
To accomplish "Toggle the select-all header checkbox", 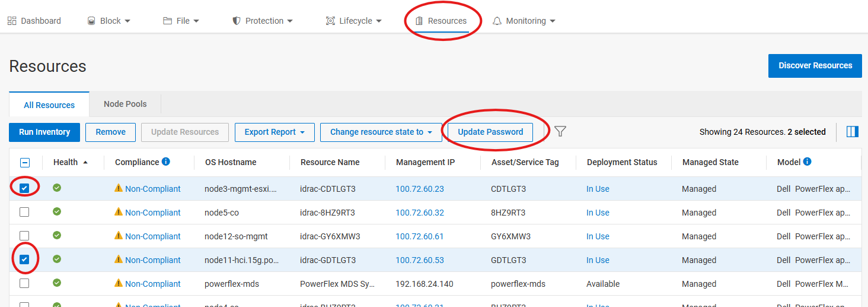I will (25, 162).
